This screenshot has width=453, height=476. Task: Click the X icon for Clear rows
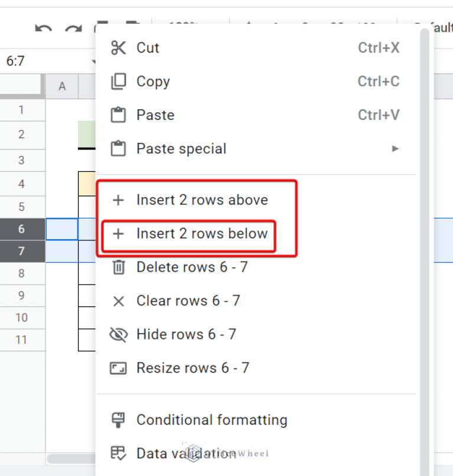(119, 301)
